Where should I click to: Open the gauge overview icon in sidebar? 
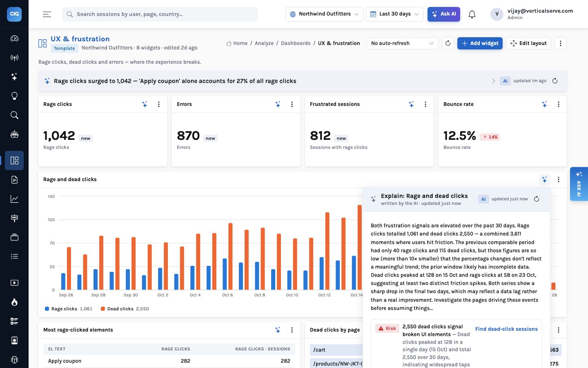(x=14, y=38)
